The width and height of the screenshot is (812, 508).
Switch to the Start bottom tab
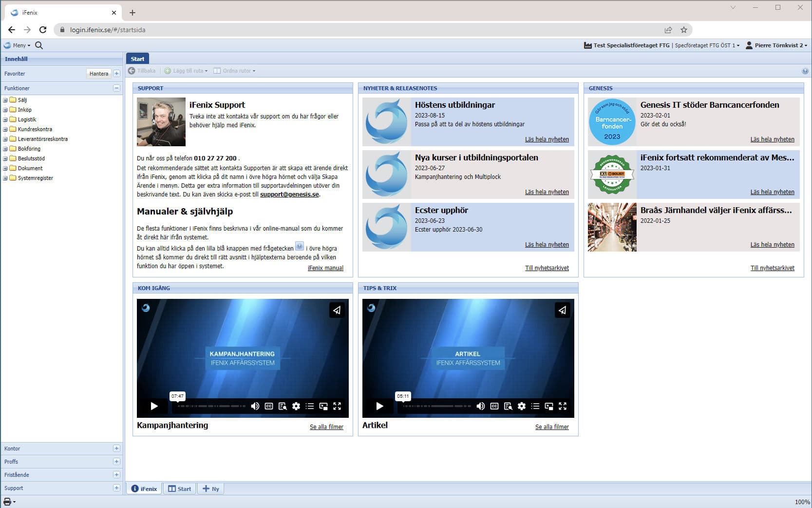[x=180, y=488]
